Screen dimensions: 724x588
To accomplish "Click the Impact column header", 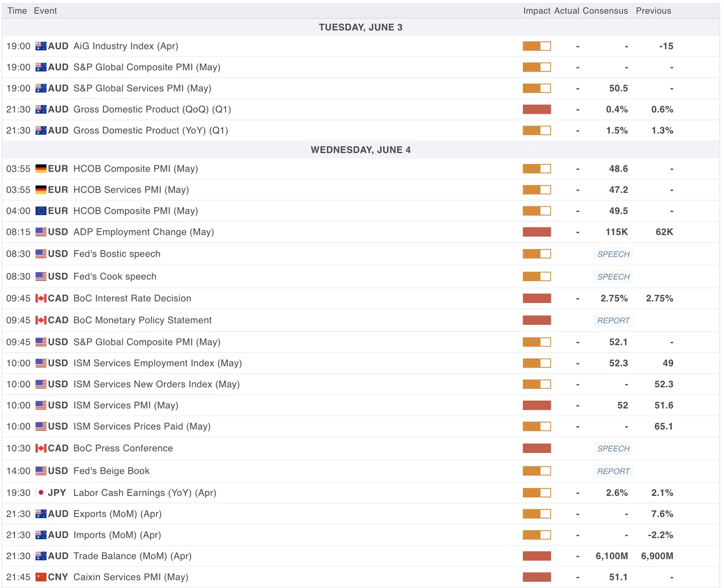I will pyautogui.click(x=537, y=11).
